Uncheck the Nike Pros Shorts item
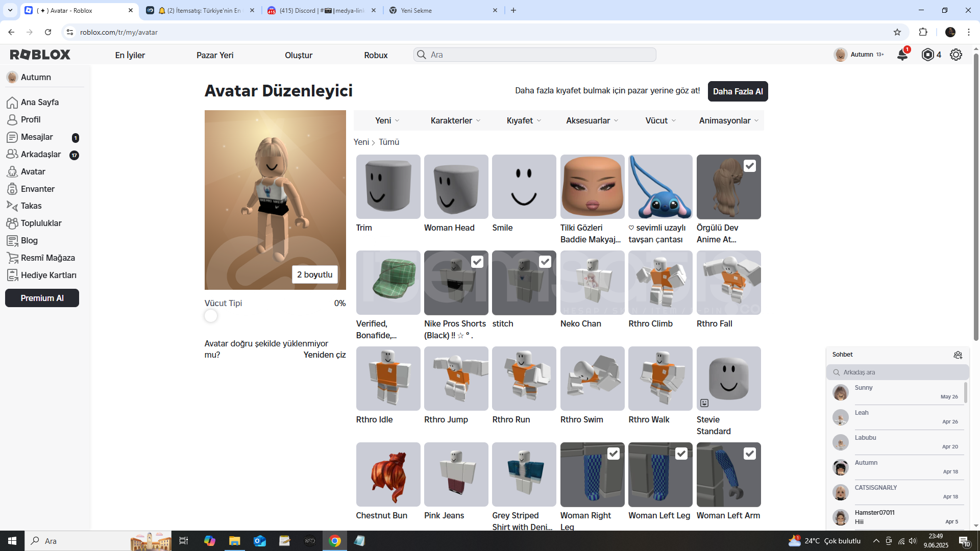Screen dimensions: 980x551 (x=477, y=262)
